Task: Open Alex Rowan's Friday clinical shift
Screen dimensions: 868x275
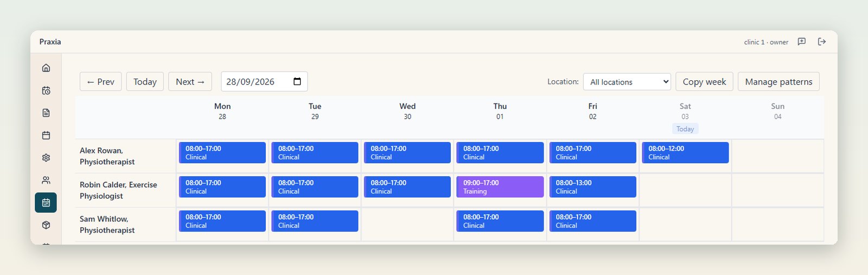Action: [x=593, y=152]
